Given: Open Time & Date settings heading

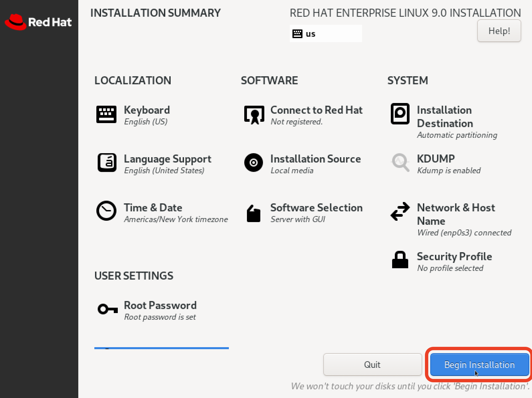Looking at the screenshot, I should (x=153, y=208).
